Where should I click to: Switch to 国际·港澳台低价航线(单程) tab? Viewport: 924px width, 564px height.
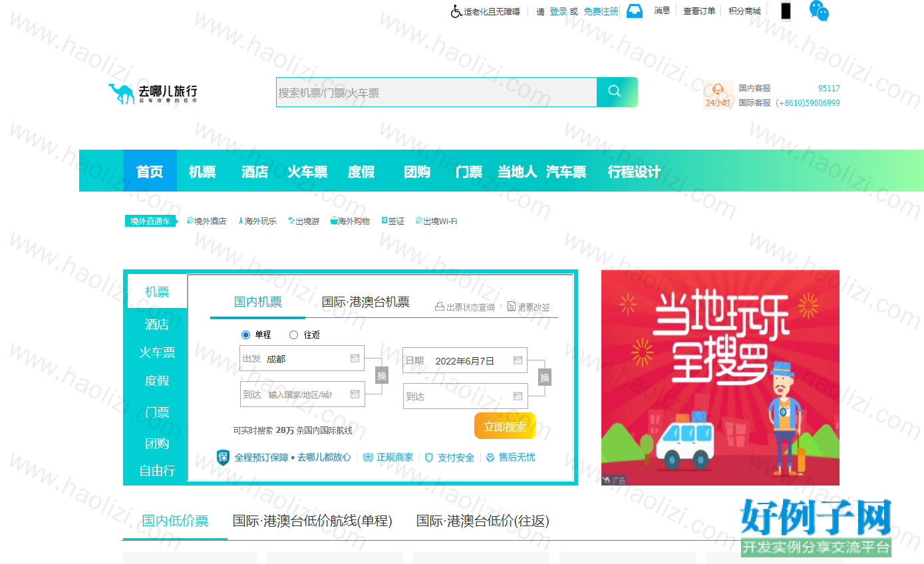(x=313, y=521)
